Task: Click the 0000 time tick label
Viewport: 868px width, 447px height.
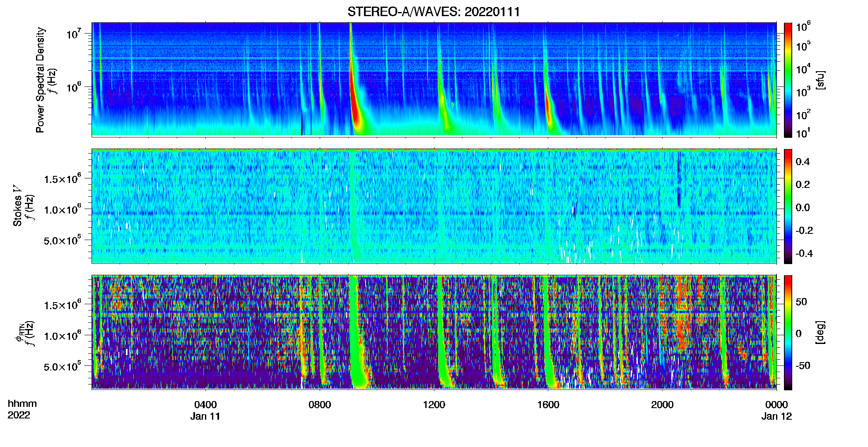Action: click(776, 405)
